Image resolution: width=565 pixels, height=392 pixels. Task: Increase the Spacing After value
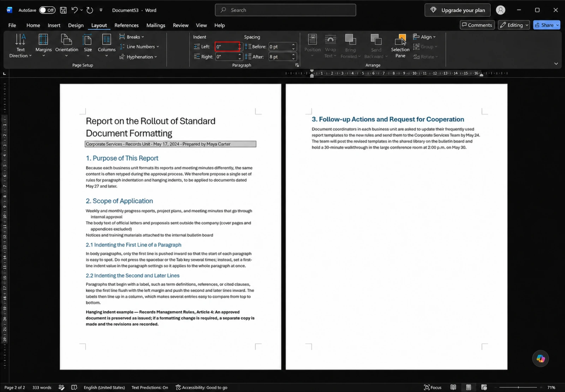tap(293, 55)
